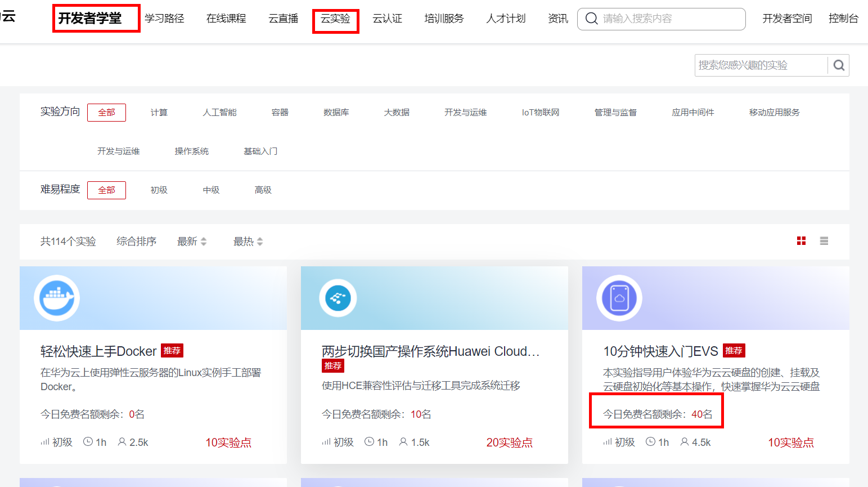The height and width of the screenshot is (487, 868).
Task: Click 今日免费名额剩余: 0名 on the Docker card
Action: [x=93, y=414]
